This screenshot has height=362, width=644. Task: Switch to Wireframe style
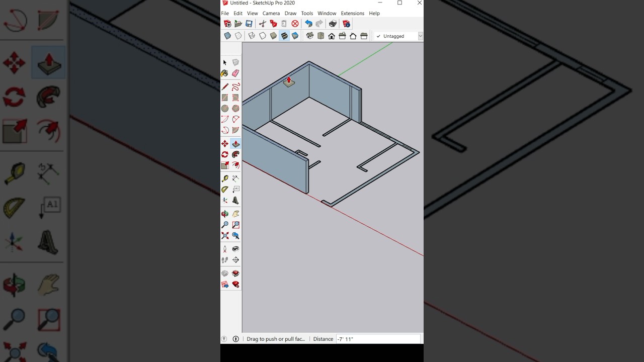(252, 36)
